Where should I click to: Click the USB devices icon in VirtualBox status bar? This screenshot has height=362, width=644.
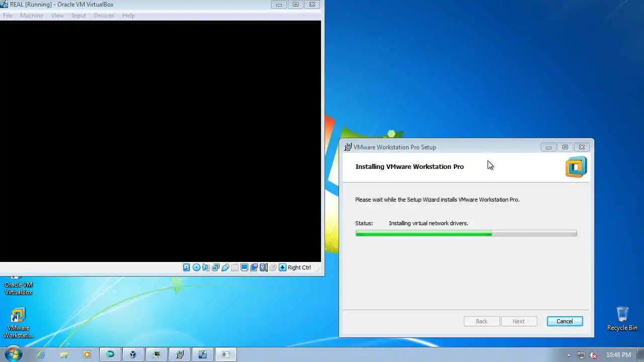(x=225, y=267)
